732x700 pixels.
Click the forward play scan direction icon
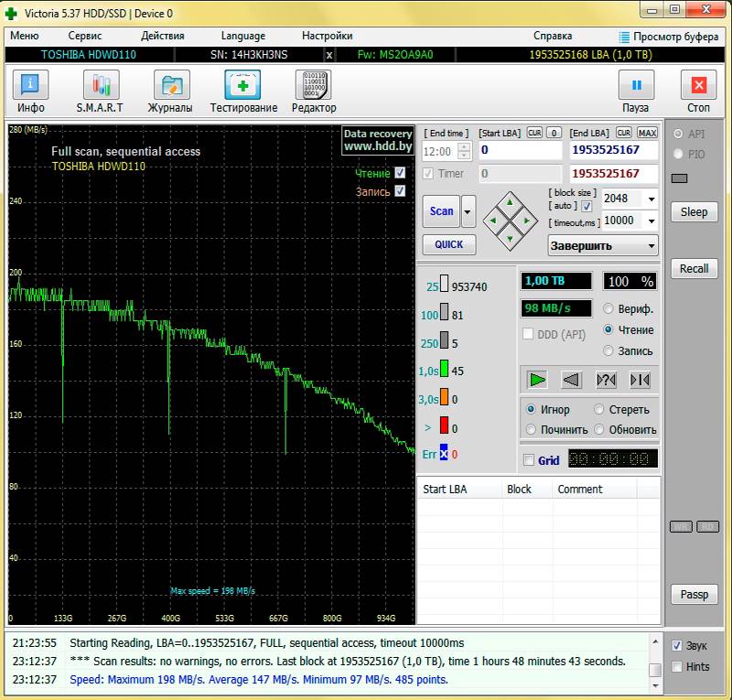537,379
